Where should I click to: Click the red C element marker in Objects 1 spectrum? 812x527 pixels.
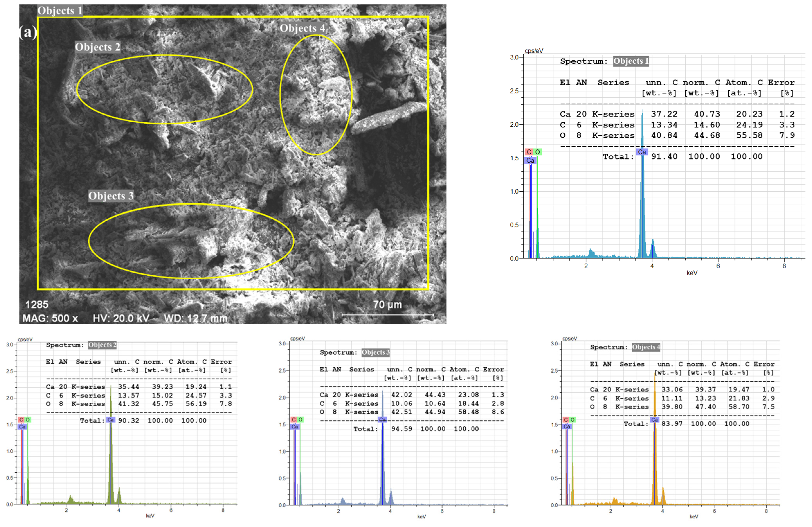click(529, 152)
